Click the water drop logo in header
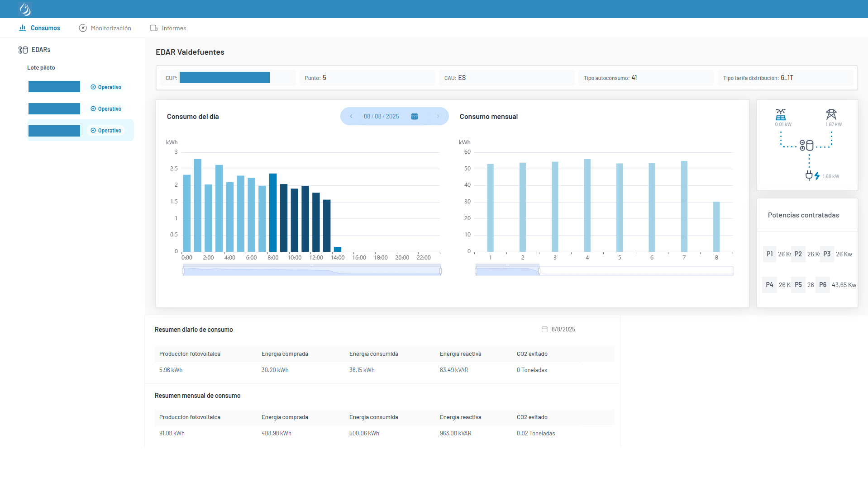The image size is (868, 486). coord(25,9)
